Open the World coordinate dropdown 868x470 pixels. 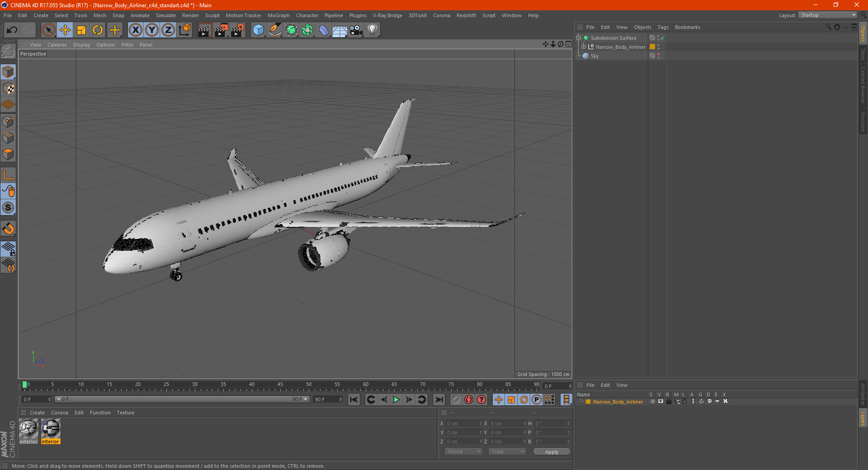tap(463, 451)
